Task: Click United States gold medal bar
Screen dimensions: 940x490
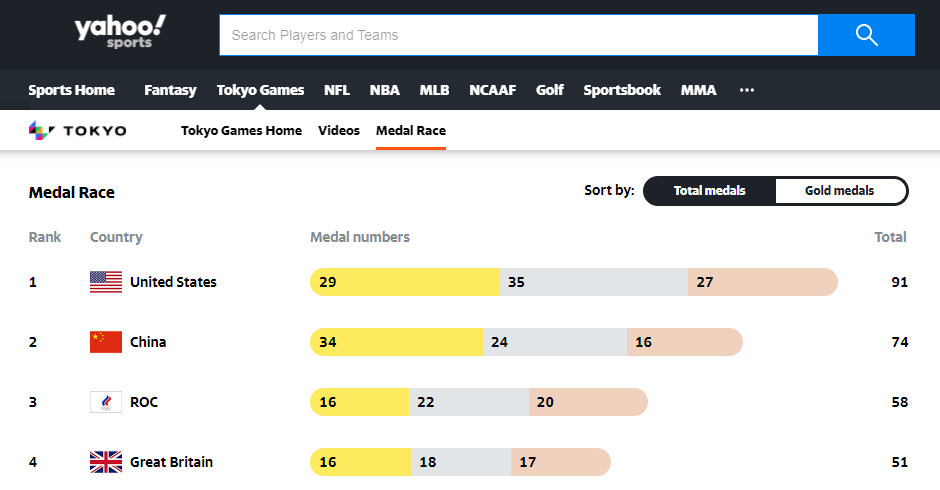Action: 405,282
